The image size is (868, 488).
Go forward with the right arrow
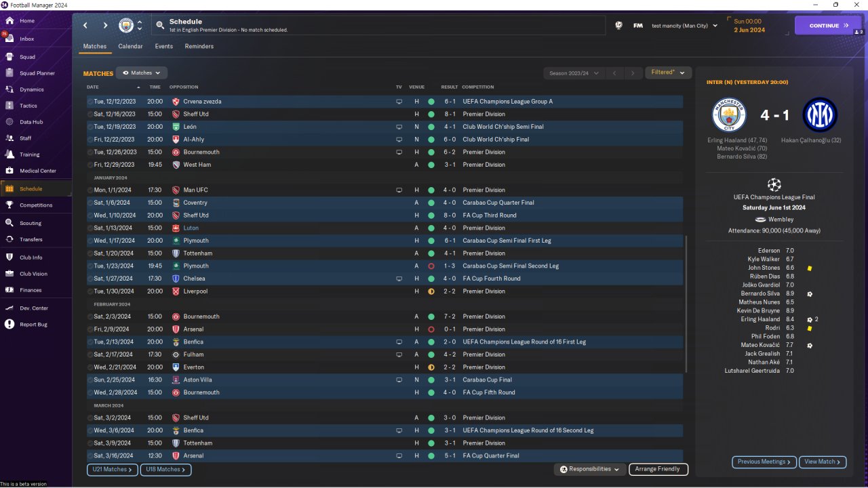pyautogui.click(x=105, y=26)
